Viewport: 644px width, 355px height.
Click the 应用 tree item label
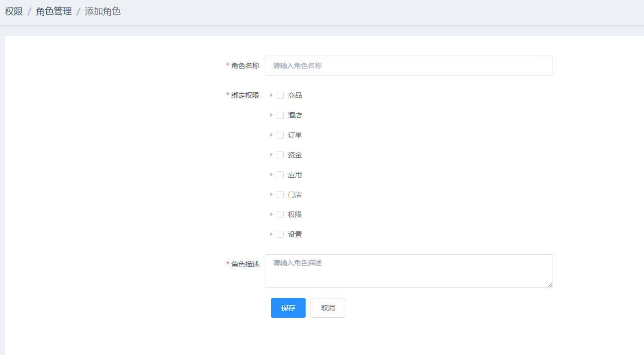pyautogui.click(x=295, y=175)
